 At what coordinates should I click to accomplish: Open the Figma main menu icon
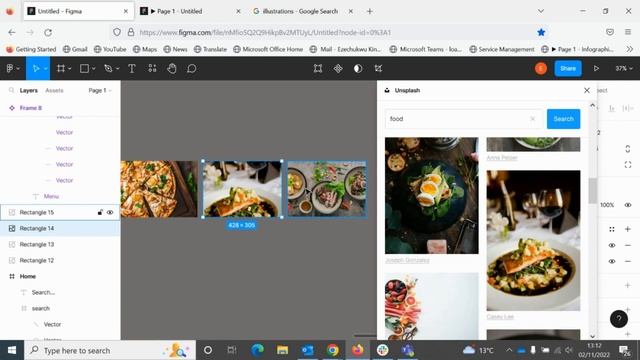coord(10,69)
